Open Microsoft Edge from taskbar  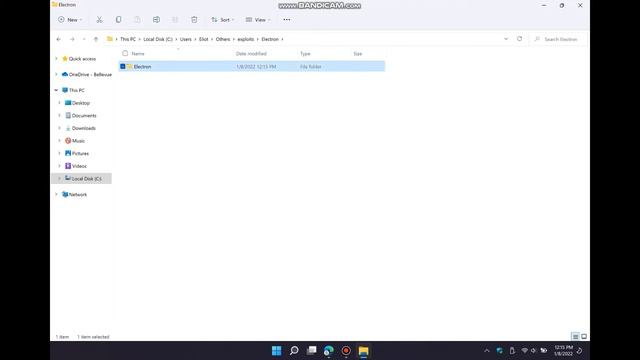click(329, 351)
